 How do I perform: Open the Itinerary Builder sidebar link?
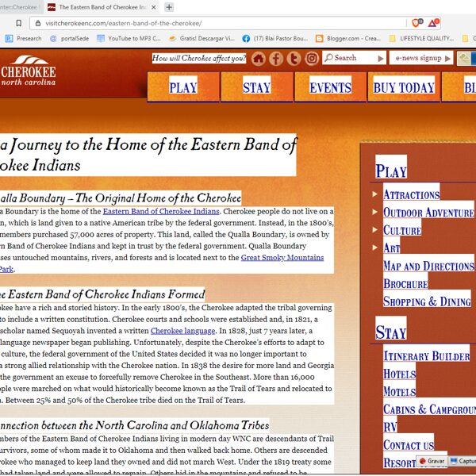pos(427,355)
